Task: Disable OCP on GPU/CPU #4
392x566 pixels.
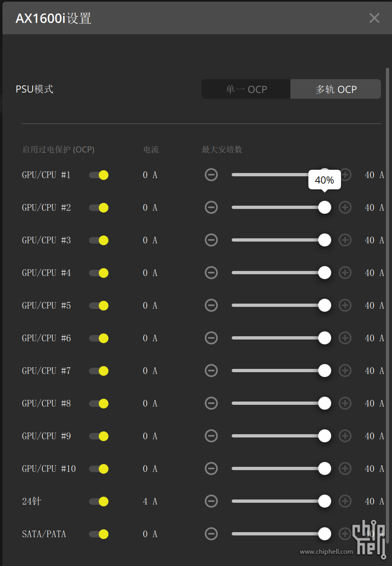Action: (x=99, y=273)
